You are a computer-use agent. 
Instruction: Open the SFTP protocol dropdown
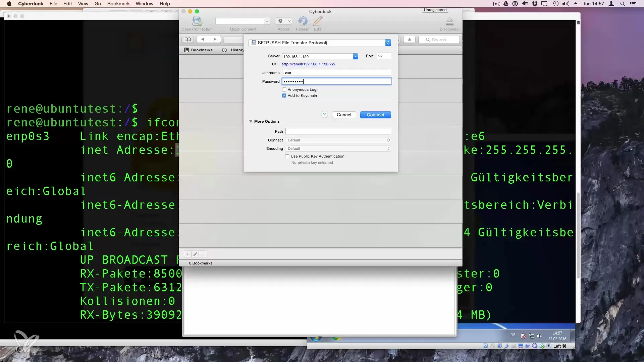320,43
